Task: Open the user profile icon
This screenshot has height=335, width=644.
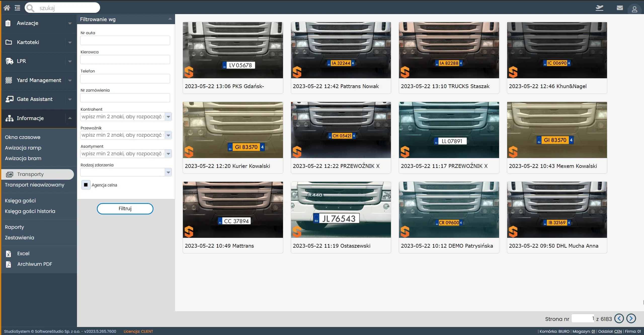Action: coord(634,9)
